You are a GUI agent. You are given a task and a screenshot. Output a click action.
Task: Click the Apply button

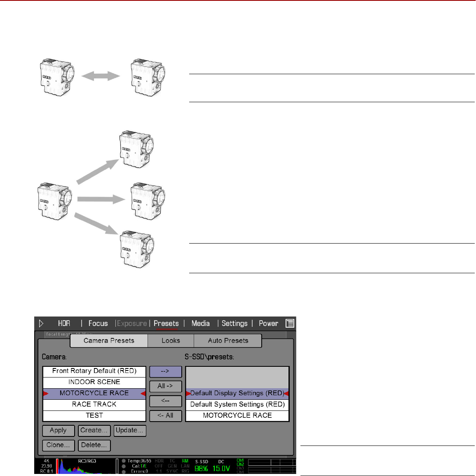(58, 431)
